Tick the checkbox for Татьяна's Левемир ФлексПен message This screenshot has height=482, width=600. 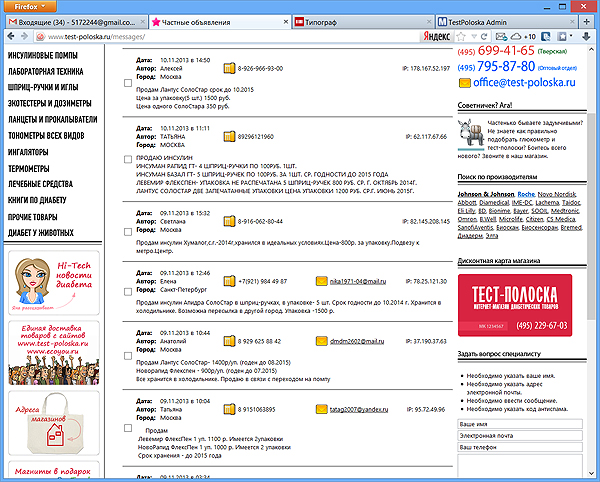[128, 428]
